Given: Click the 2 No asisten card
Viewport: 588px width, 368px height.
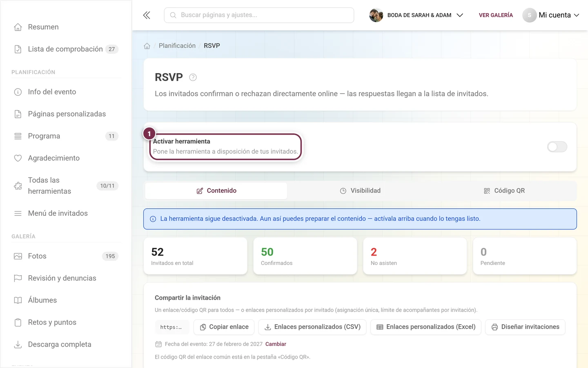Looking at the screenshot, I should point(415,256).
